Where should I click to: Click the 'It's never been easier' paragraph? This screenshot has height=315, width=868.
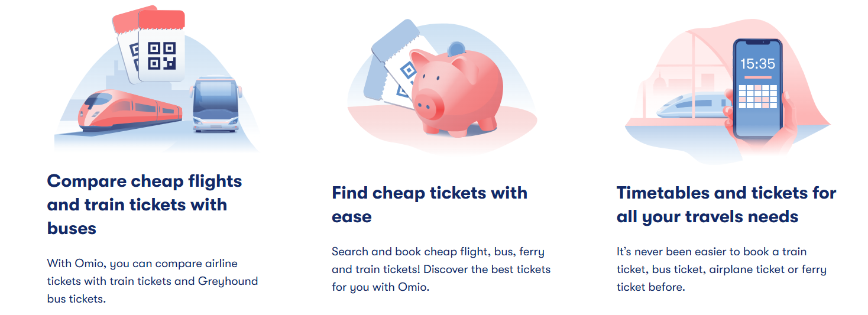pos(721,269)
